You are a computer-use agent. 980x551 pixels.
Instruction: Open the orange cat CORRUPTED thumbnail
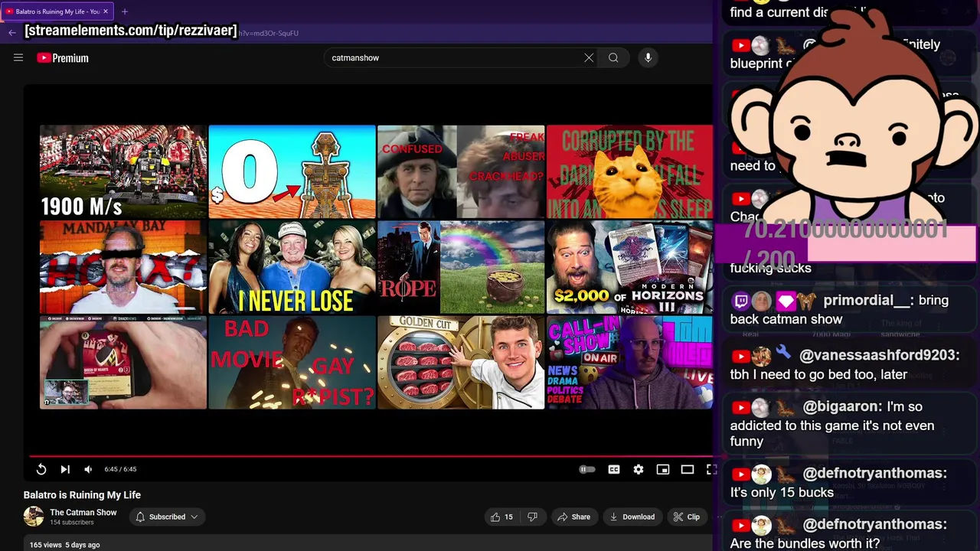629,172
